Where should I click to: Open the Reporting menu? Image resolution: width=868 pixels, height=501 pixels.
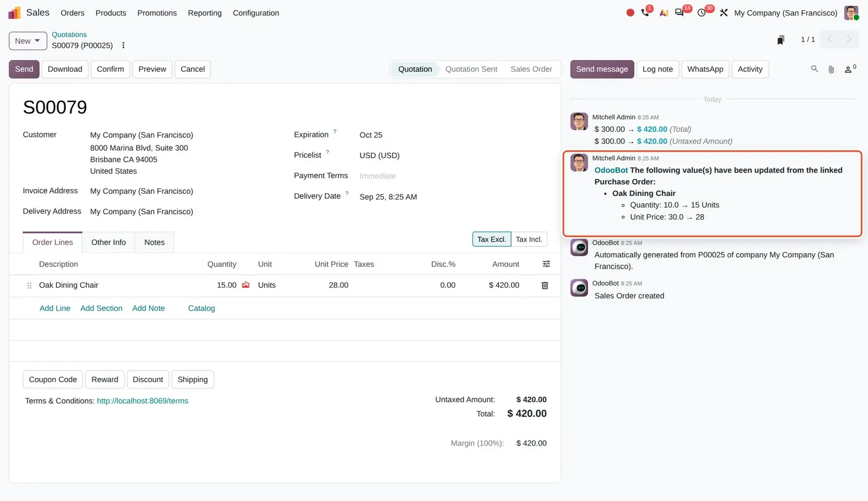coord(205,13)
